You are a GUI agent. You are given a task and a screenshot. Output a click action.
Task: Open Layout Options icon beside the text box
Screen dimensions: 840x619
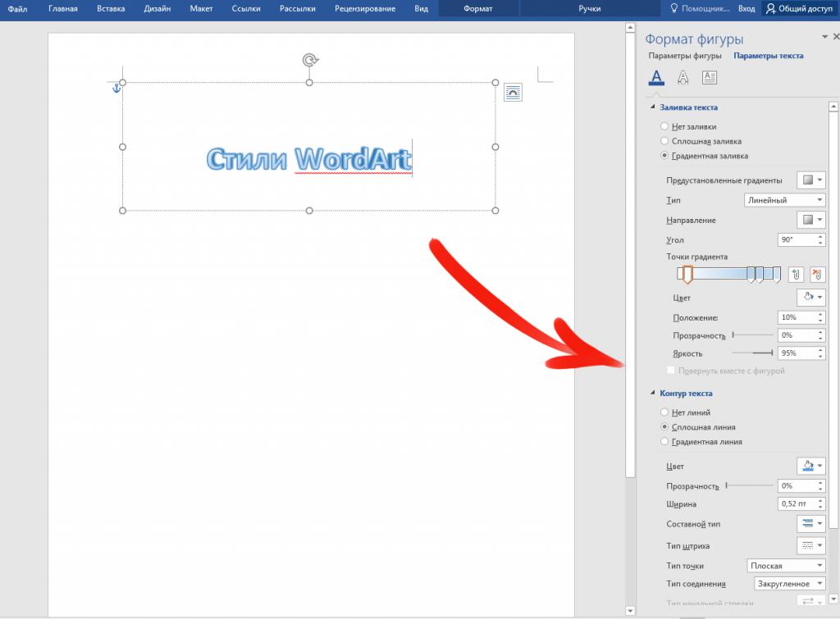click(513, 93)
